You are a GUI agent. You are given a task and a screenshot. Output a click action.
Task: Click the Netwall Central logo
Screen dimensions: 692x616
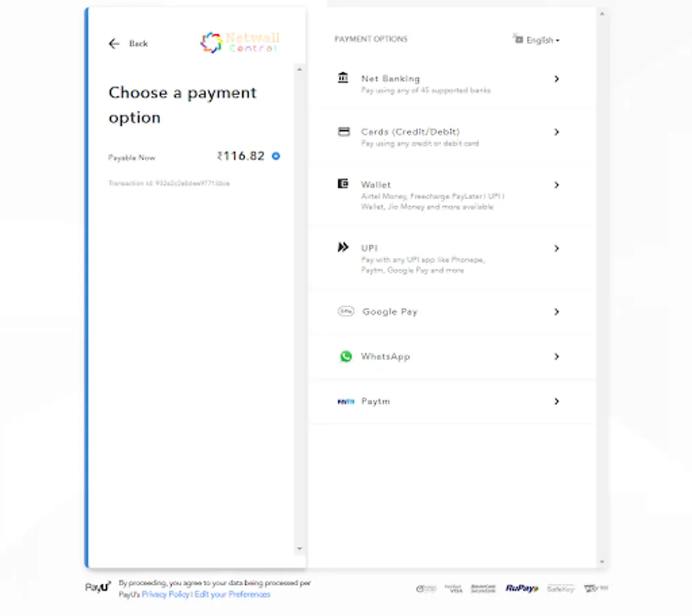click(x=240, y=43)
